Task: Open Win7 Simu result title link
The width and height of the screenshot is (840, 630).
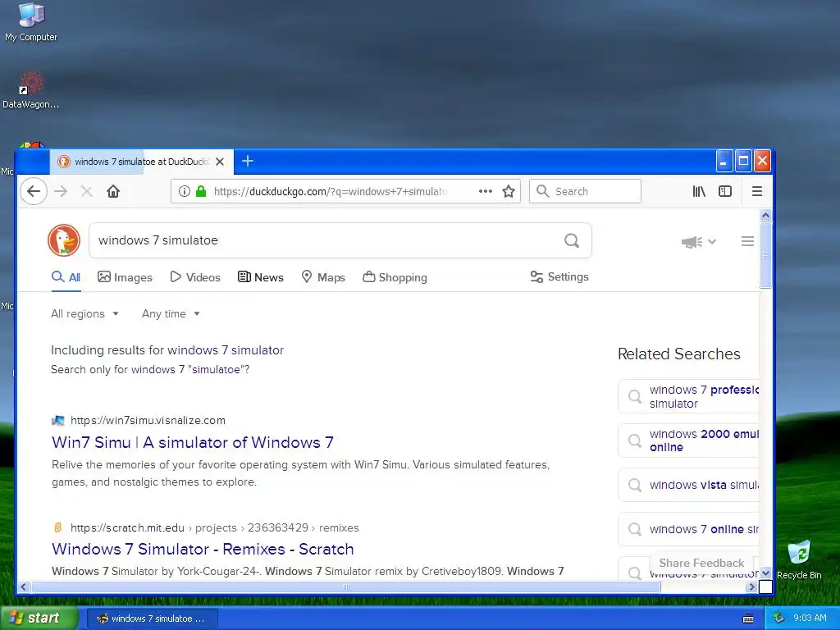Action: tap(192, 442)
